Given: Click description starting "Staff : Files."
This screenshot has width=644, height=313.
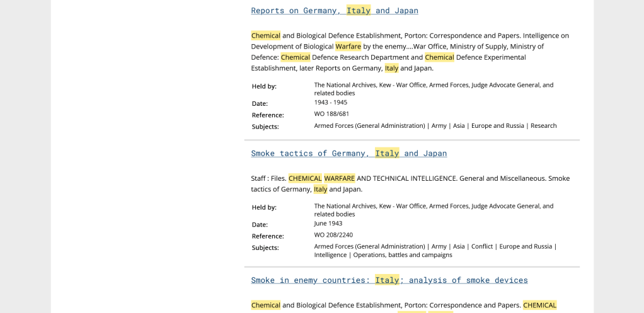Looking at the screenshot, I should click(x=410, y=183).
